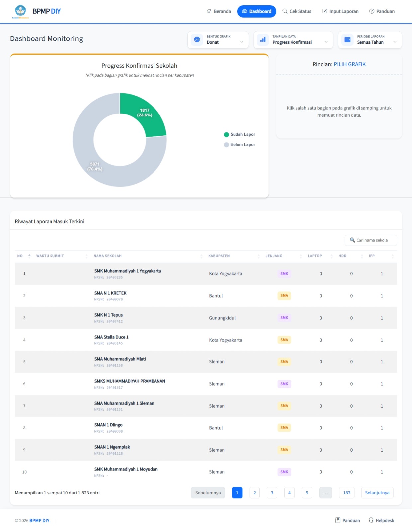
Task: Sort the table by Jenjang column
Action: pyautogui.click(x=284, y=256)
